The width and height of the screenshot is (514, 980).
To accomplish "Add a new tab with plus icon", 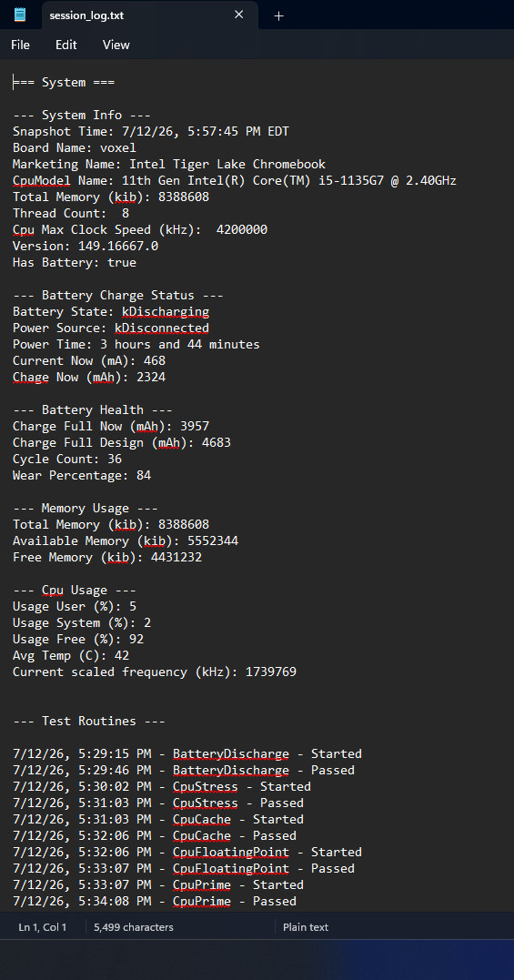I will (x=278, y=15).
